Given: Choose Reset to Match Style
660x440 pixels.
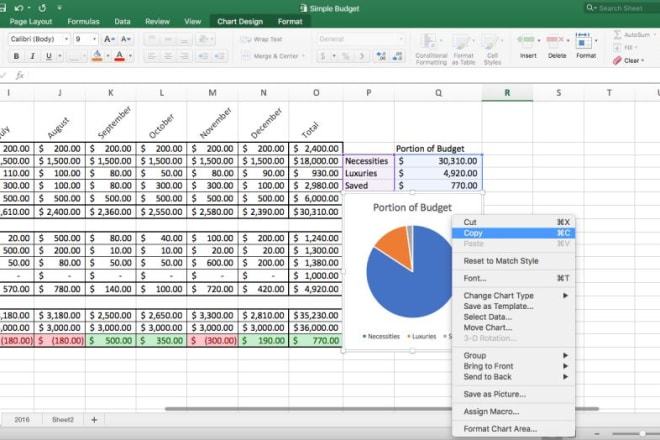Looking at the screenshot, I should point(514,261).
